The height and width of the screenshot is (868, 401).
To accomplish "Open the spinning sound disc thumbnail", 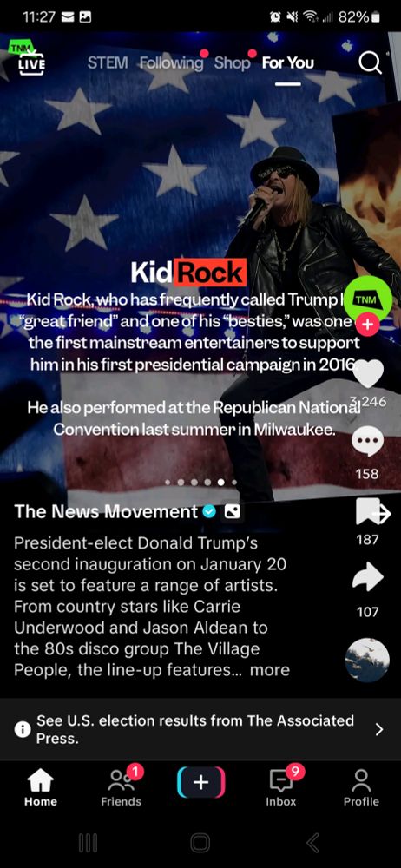I will 366,660.
